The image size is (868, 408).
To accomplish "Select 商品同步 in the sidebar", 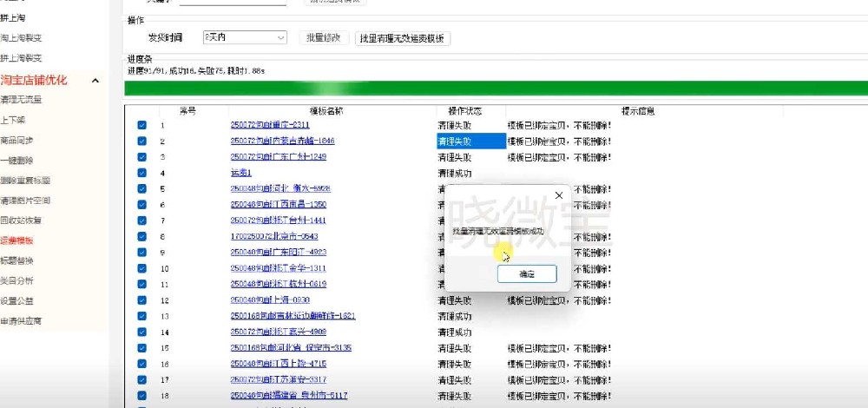I will tap(16, 141).
